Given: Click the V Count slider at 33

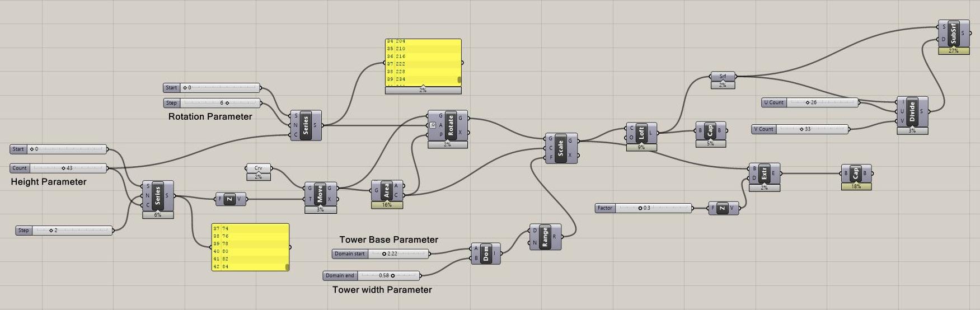Looking at the screenshot, I should (x=800, y=129).
